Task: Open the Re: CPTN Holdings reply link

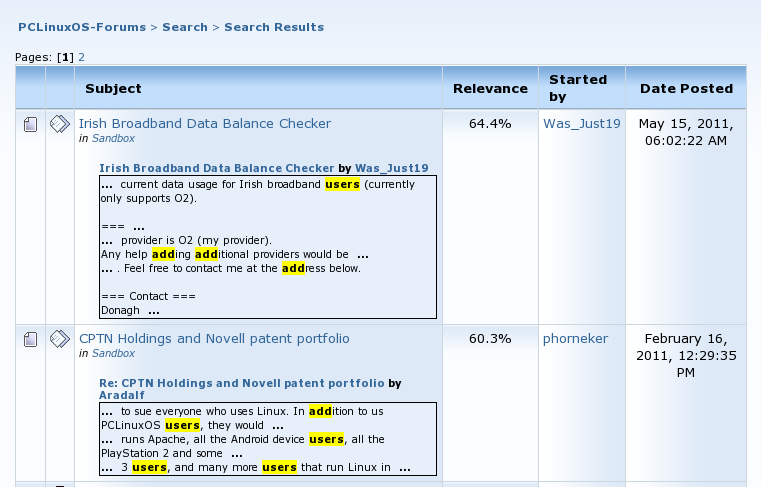Action: [241, 383]
